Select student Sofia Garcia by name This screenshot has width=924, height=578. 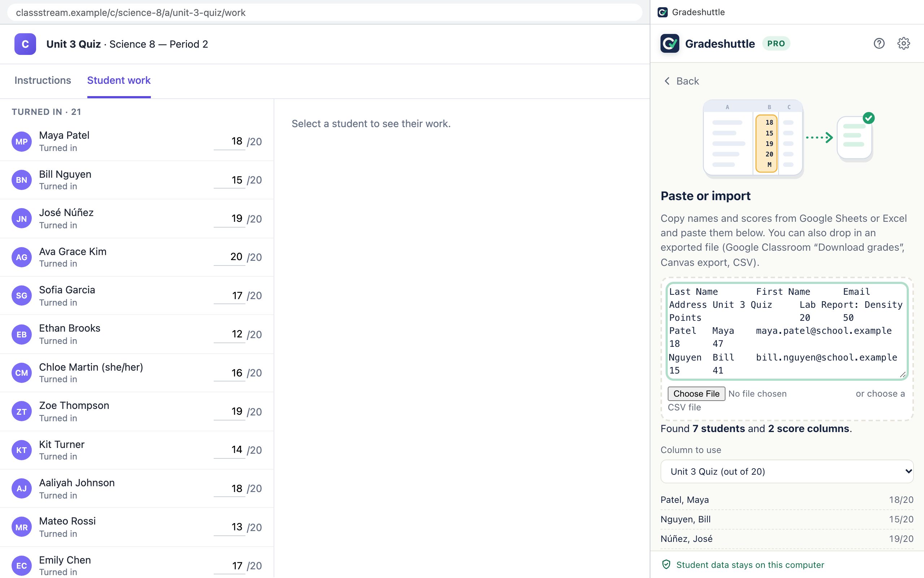click(67, 290)
